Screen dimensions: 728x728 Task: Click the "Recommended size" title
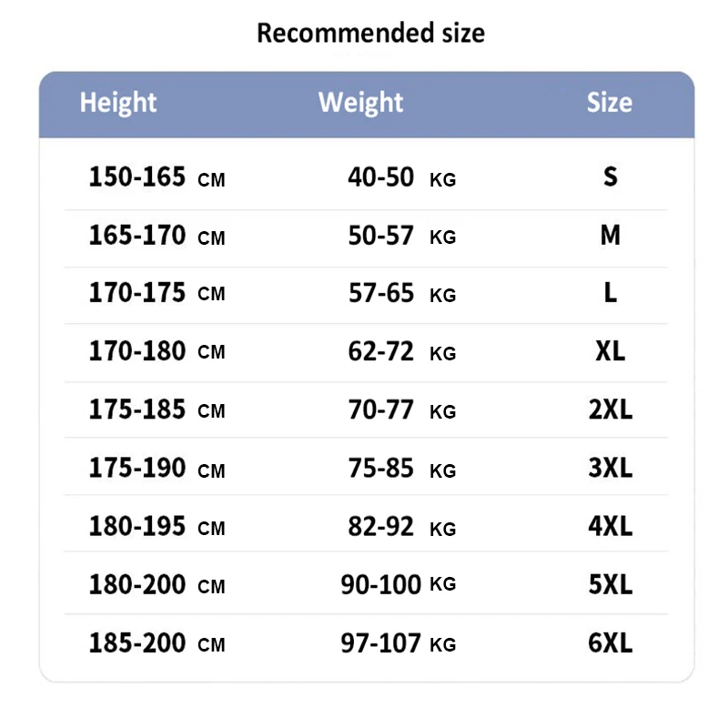[370, 34]
